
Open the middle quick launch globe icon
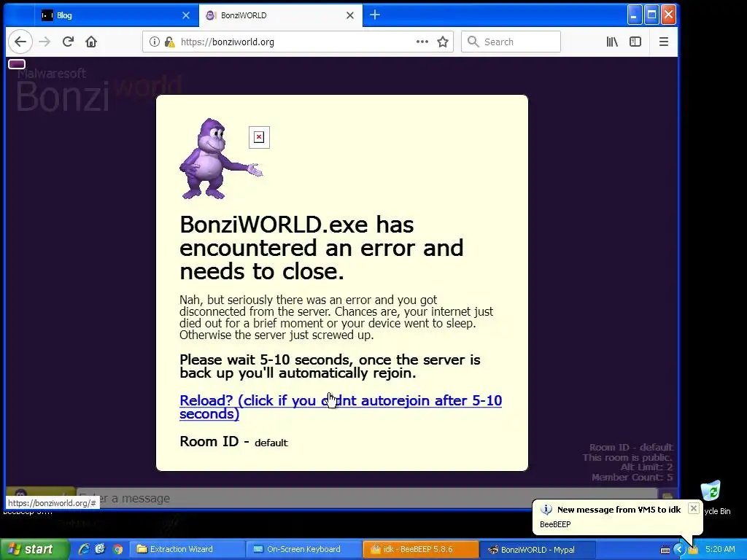pos(100,549)
